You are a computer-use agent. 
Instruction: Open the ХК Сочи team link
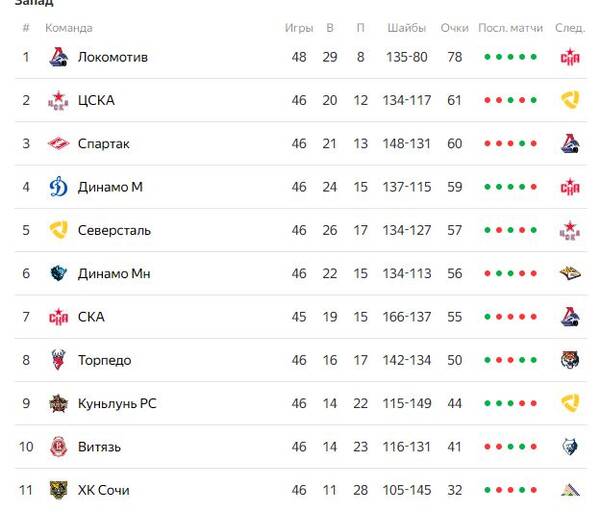[x=104, y=490]
